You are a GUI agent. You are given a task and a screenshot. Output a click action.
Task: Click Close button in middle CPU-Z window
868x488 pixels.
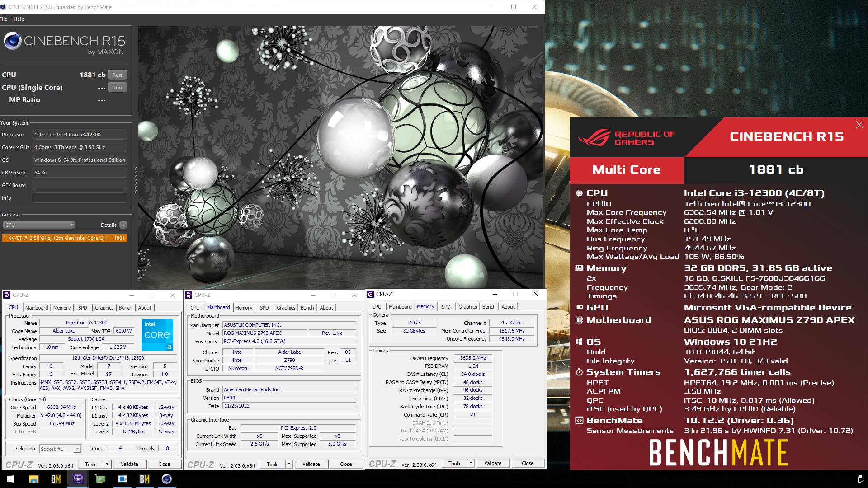346,464
